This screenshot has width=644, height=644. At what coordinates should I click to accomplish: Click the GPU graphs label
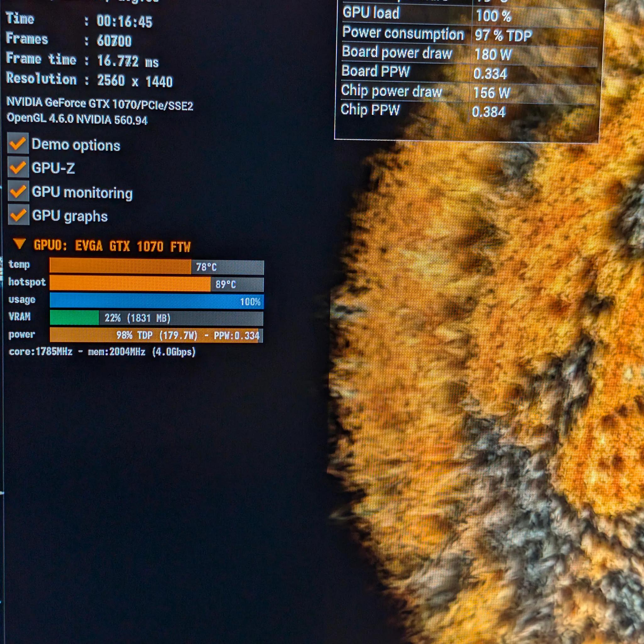click(x=70, y=216)
